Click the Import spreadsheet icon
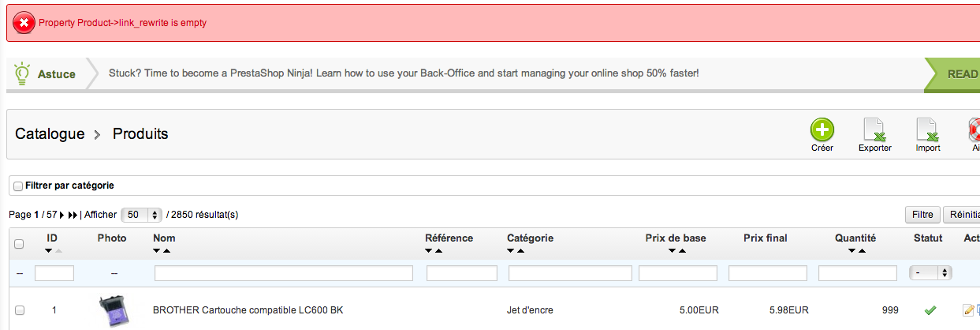This screenshot has height=330, width=980. click(x=927, y=129)
